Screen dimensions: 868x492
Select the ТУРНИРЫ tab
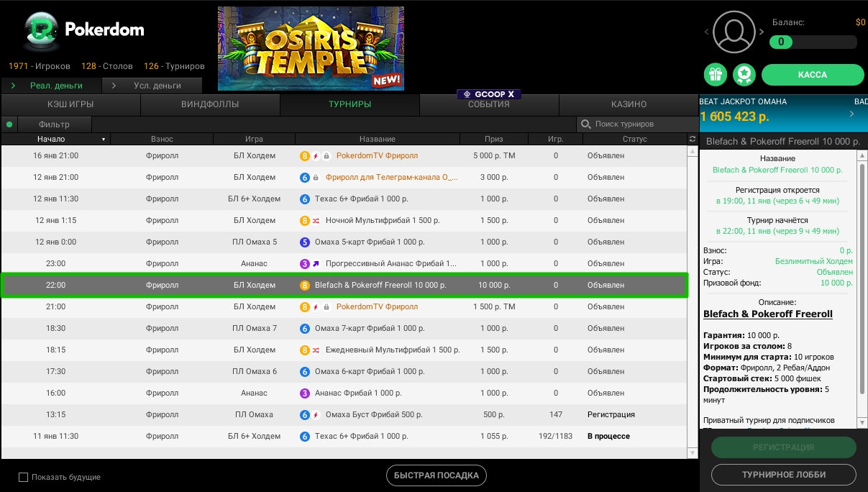350,104
